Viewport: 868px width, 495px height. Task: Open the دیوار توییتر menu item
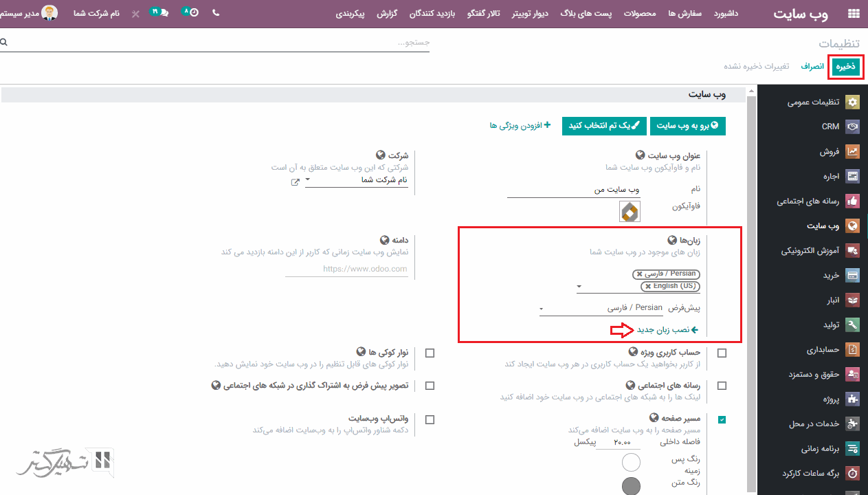tap(529, 14)
